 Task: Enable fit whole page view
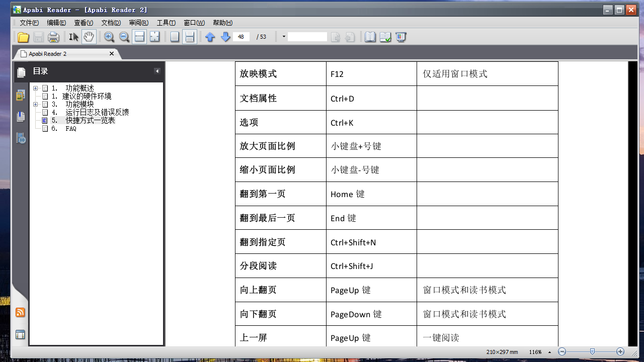(x=154, y=36)
